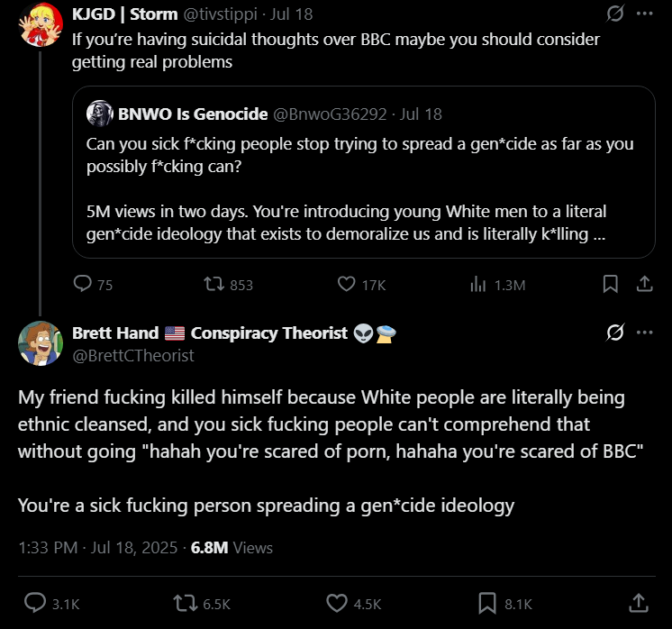This screenshot has height=629, width=672.
Task: Retweet the KJGD Storm post
Action: point(214,284)
